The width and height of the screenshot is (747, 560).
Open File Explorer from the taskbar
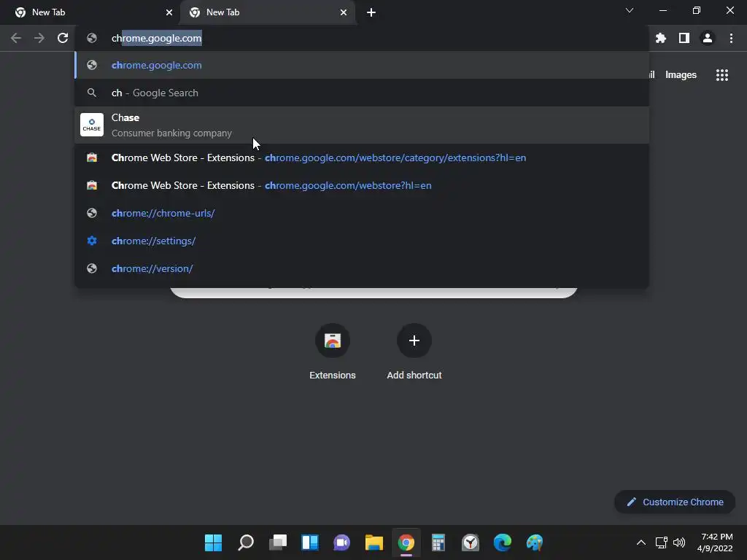click(x=374, y=542)
